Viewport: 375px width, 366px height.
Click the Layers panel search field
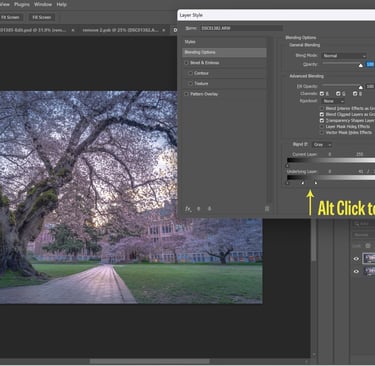pos(364,224)
